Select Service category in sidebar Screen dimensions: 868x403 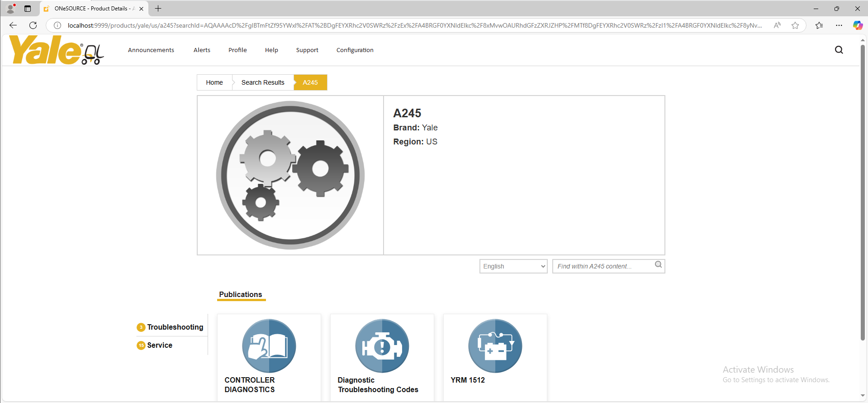(160, 345)
